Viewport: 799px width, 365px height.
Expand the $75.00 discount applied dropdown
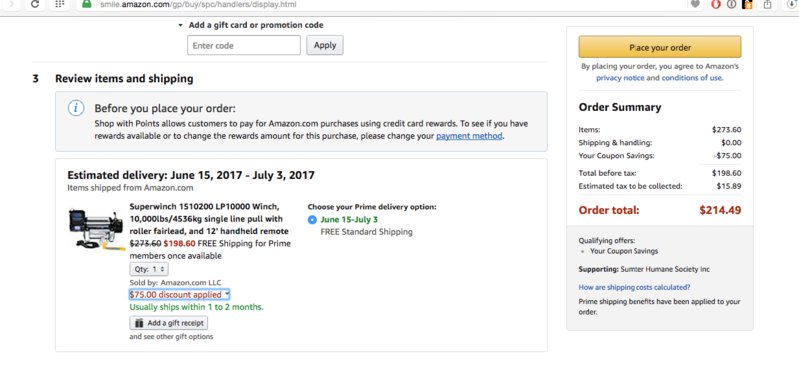[x=179, y=295]
